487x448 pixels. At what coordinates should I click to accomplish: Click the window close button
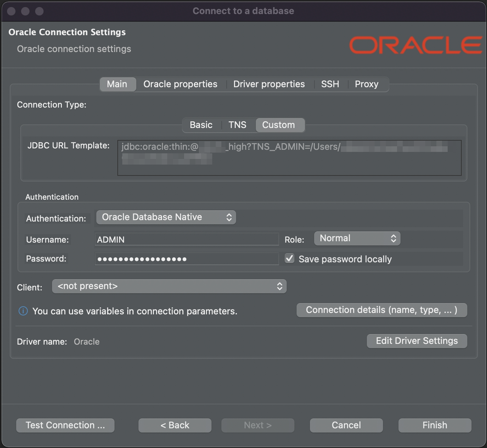(11, 11)
